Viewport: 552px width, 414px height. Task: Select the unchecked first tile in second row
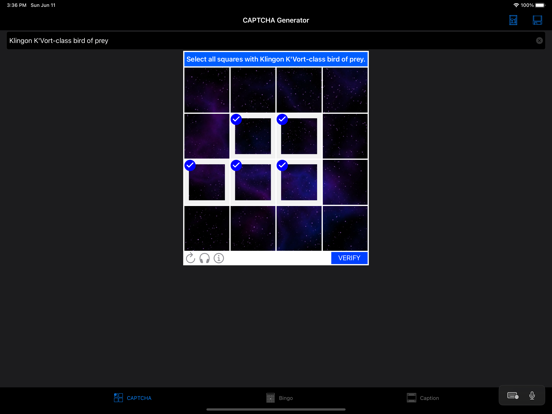click(207, 136)
